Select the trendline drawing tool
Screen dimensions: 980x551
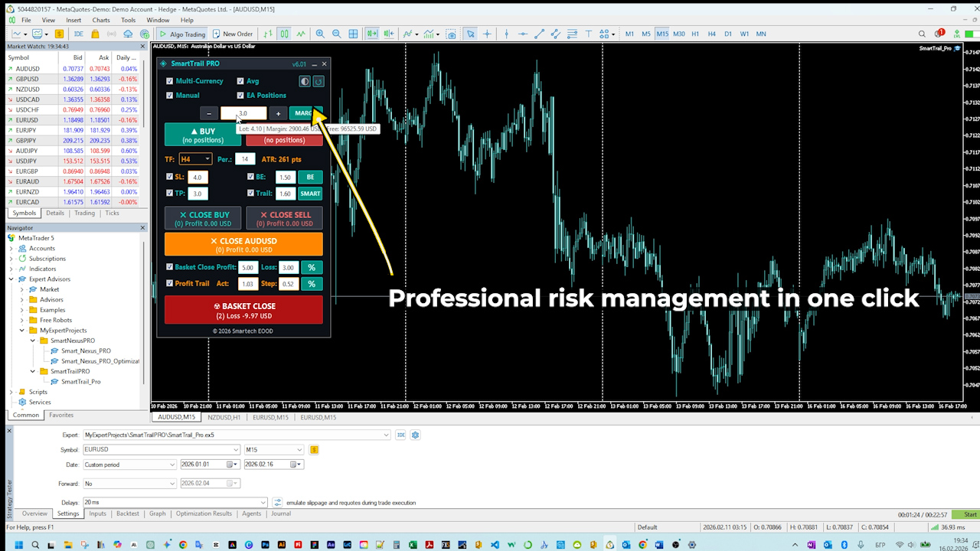(x=540, y=34)
